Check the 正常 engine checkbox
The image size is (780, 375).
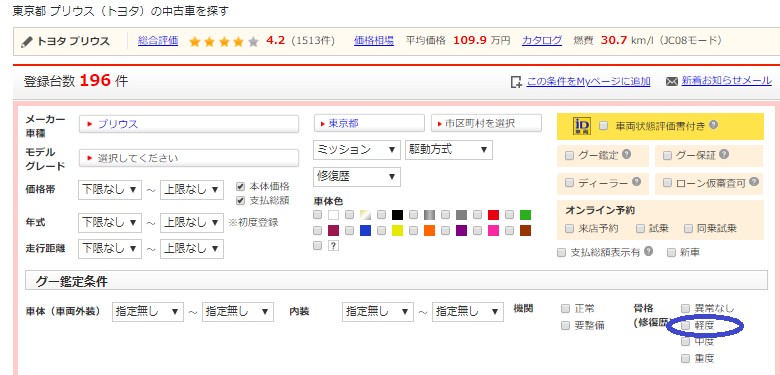(x=565, y=309)
